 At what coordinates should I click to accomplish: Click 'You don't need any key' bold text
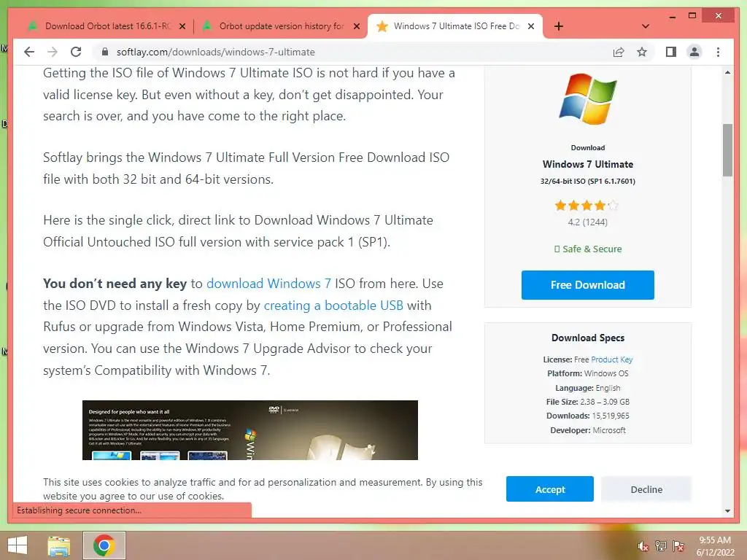pos(115,284)
